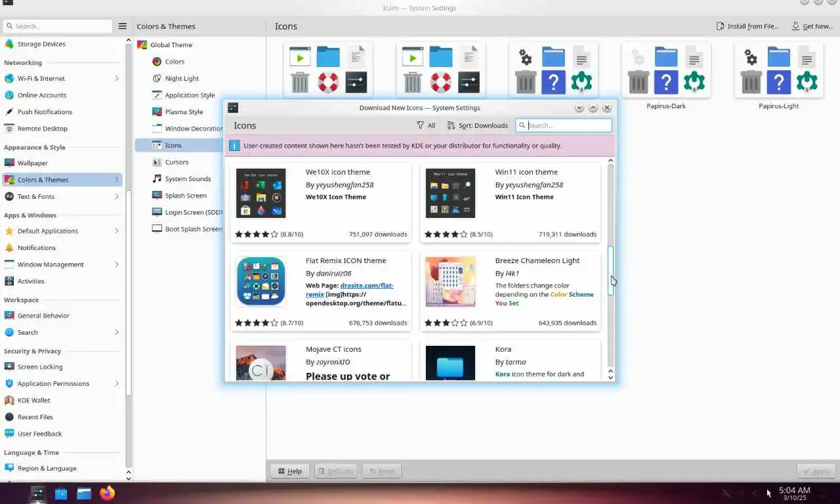Image resolution: width=840 pixels, height=504 pixels.
Task: Open Screen Locking settings
Action: tap(63, 367)
